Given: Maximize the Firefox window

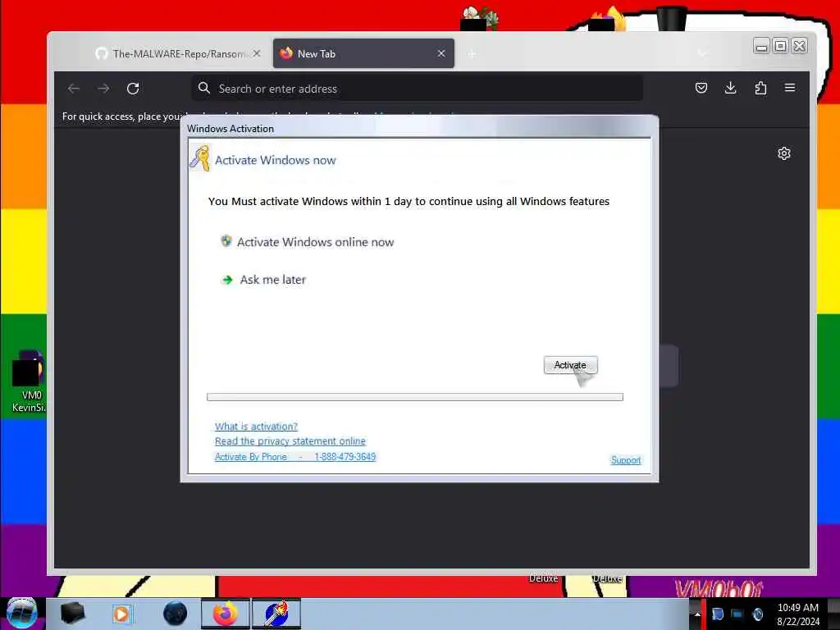Looking at the screenshot, I should pyautogui.click(x=781, y=47).
